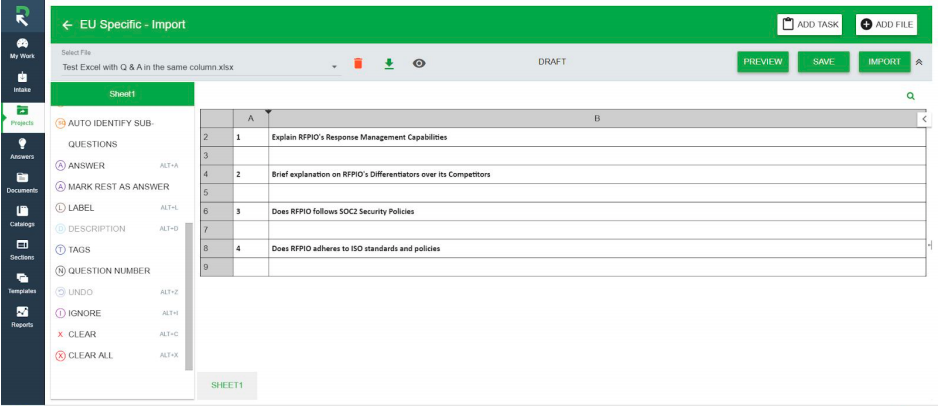This screenshot has height=406, width=938.
Task: Search the sheet with the green magnifier icon
Action: click(x=910, y=96)
